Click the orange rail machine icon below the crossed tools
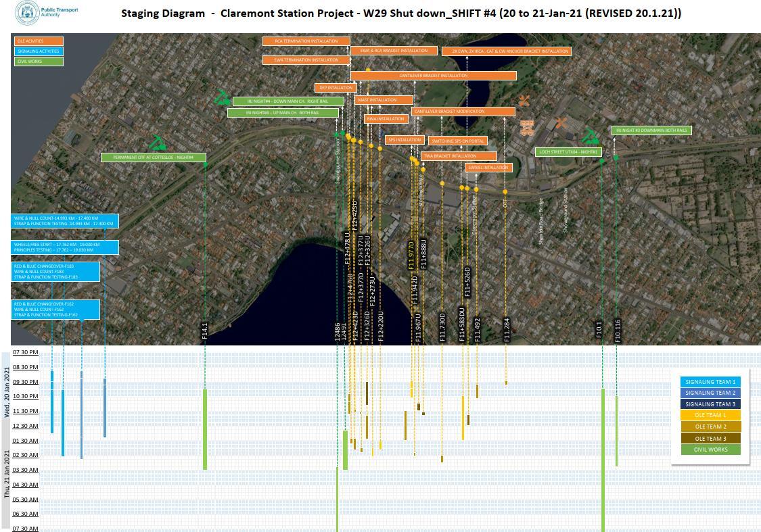 pos(528,128)
